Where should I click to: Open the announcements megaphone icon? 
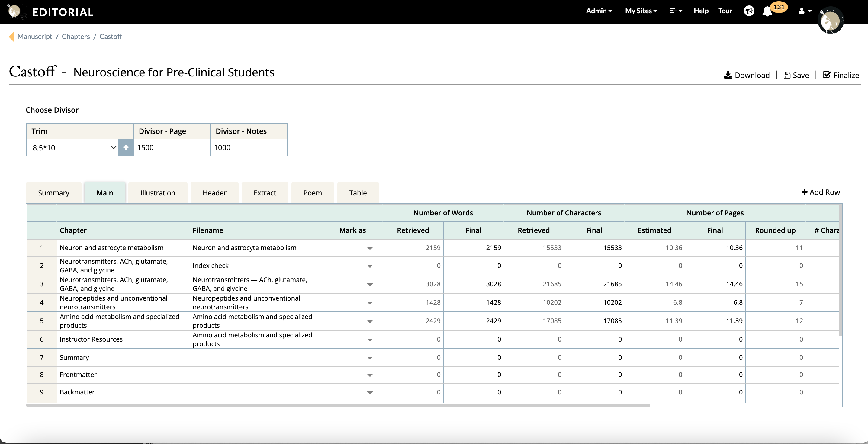point(749,11)
